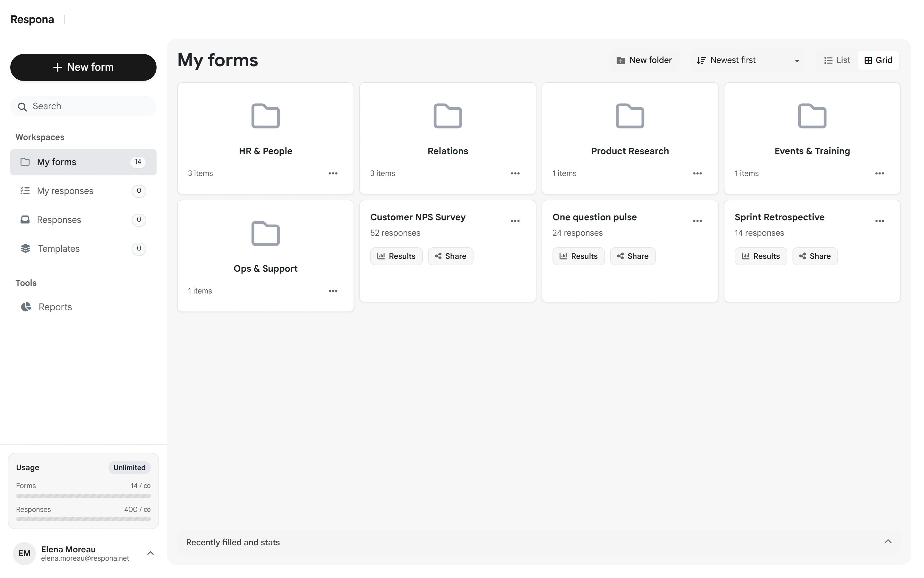Open more options for Product Research folder

(697, 173)
